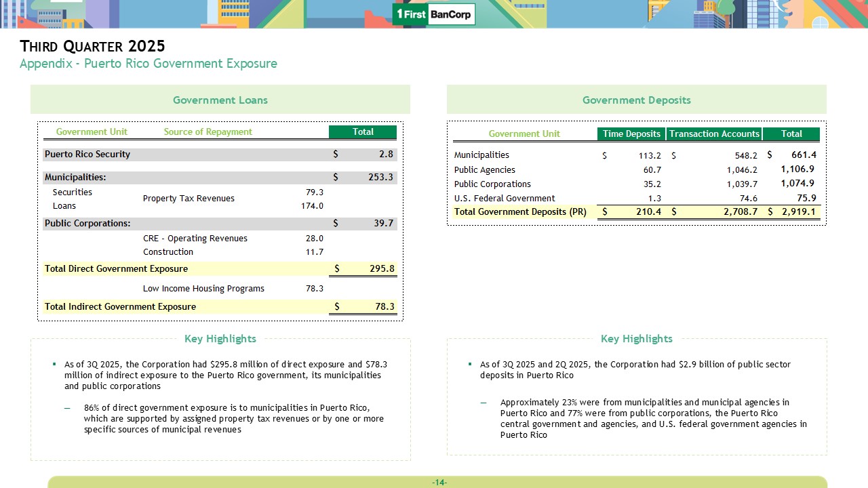Click the CRE - Operating Revenues entry
This screenshot has width=868, height=488.
click(x=195, y=238)
